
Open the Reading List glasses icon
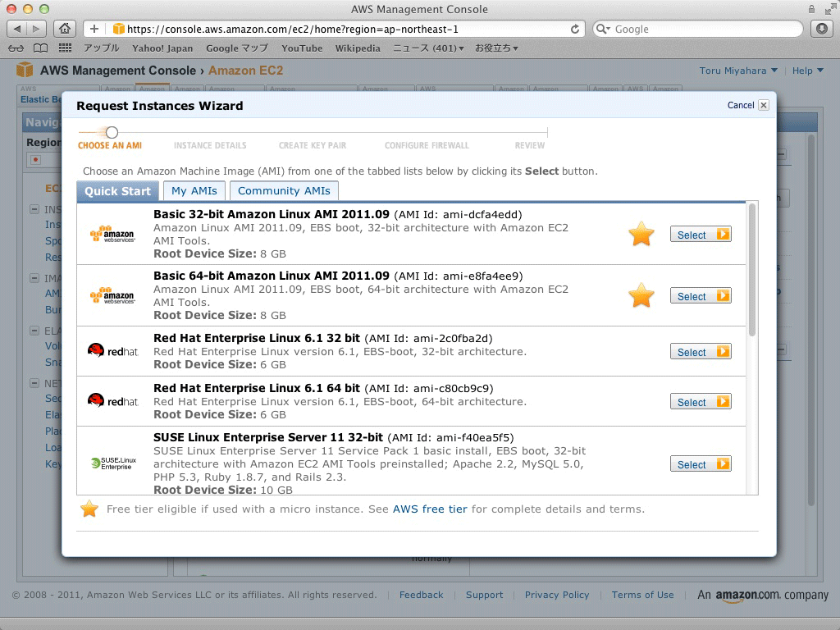click(16, 48)
